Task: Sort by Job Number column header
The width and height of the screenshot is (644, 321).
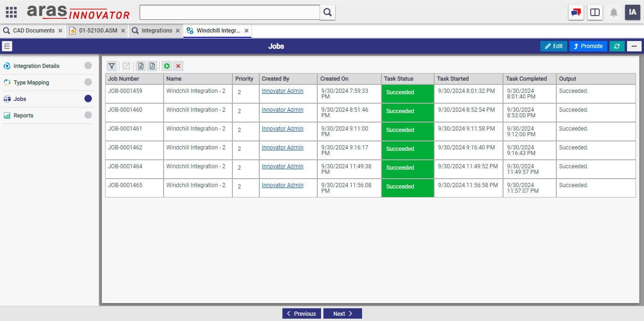Action: tap(134, 79)
